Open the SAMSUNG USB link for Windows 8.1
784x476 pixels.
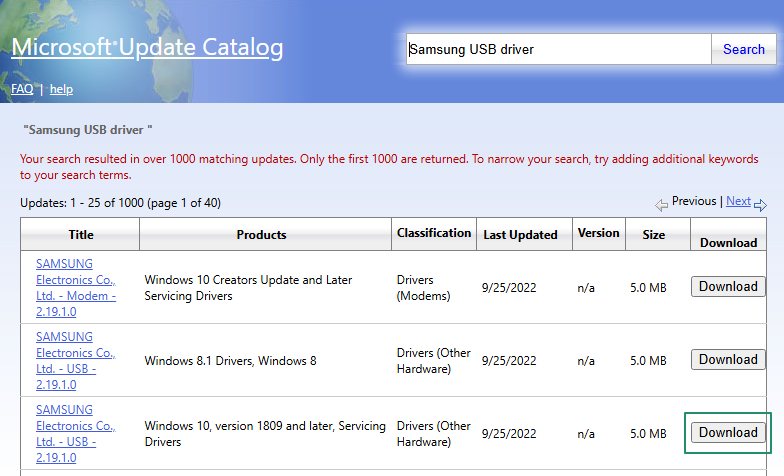(76, 360)
